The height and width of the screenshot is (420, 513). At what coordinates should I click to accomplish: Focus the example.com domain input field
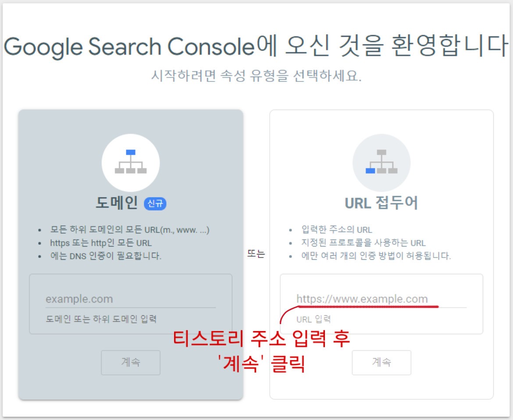point(131,299)
